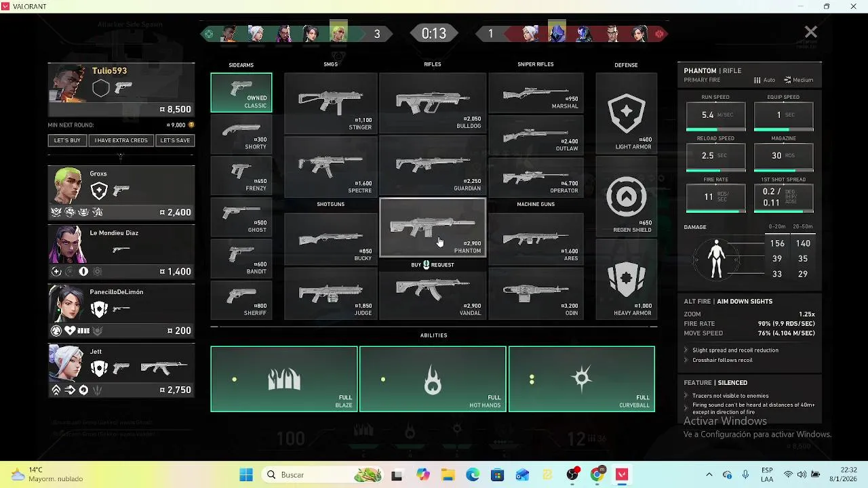Screen dimensions: 868x488
Task: Click 'Tracers not visible to enemies' bullet
Action: click(x=730, y=395)
